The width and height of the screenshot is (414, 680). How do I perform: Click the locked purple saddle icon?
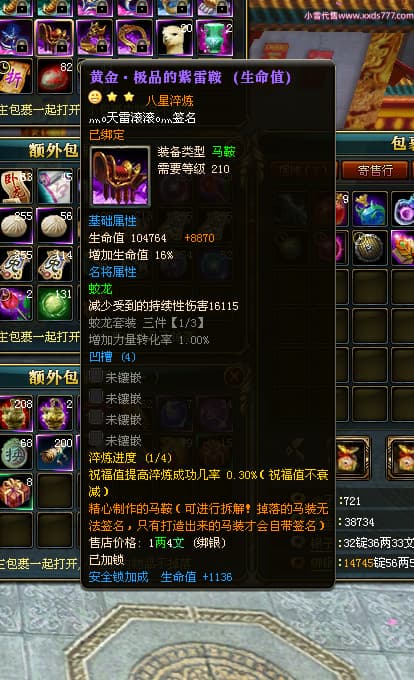(x=55, y=38)
